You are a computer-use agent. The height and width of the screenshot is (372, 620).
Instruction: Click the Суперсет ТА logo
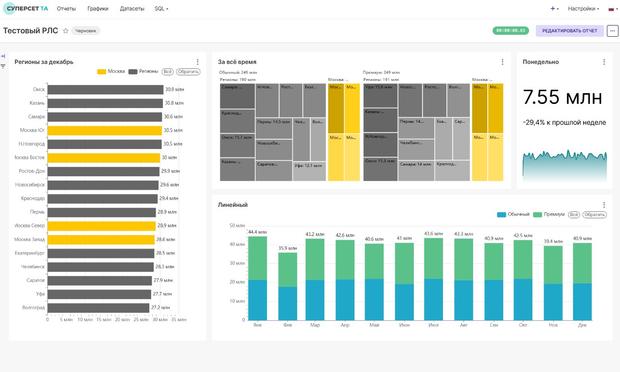click(x=26, y=8)
